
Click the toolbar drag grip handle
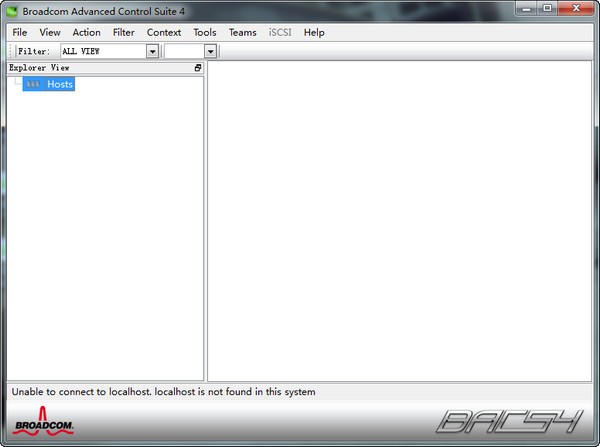pyautogui.click(x=11, y=51)
